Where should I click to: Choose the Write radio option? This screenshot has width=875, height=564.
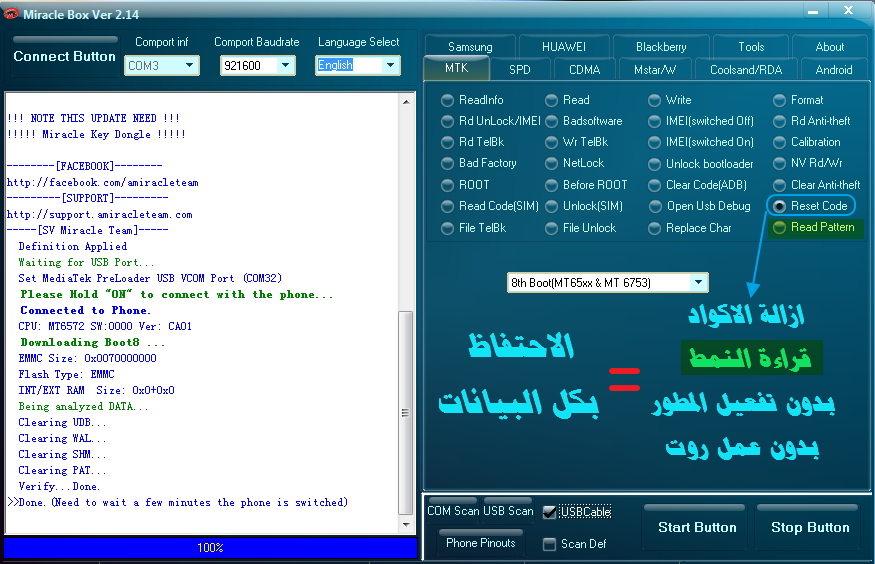(x=654, y=100)
